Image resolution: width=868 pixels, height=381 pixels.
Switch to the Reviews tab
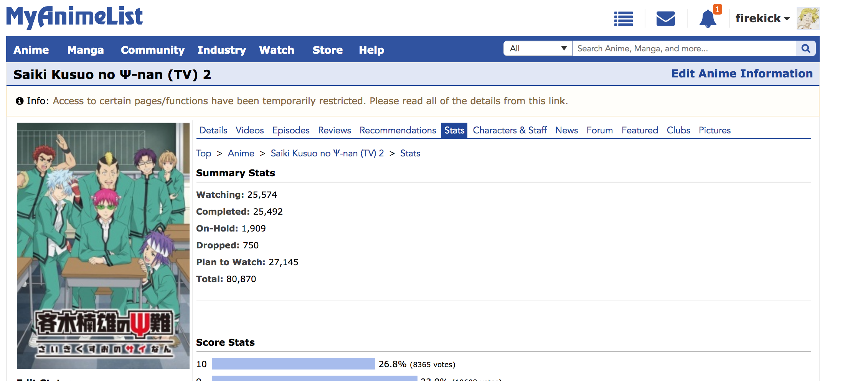[334, 130]
